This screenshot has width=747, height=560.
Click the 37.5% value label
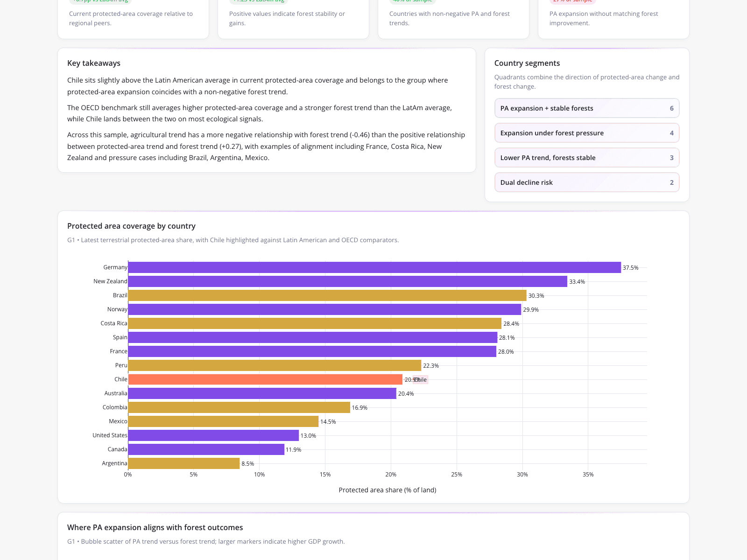point(631,268)
